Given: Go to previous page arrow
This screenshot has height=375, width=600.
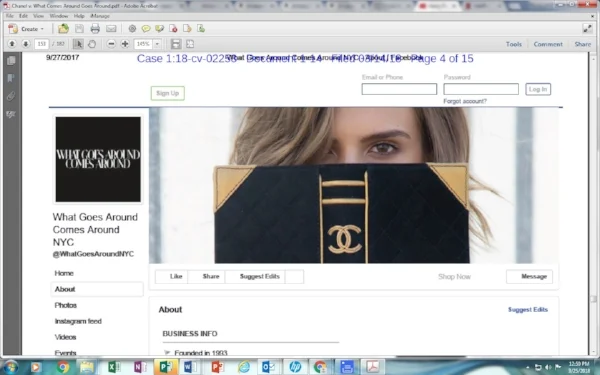Looking at the screenshot, I should (12, 44).
